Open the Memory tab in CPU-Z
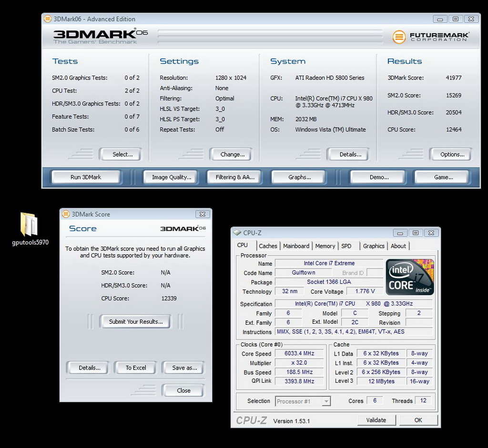This screenshot has width=488, height=448. point(325,246)
